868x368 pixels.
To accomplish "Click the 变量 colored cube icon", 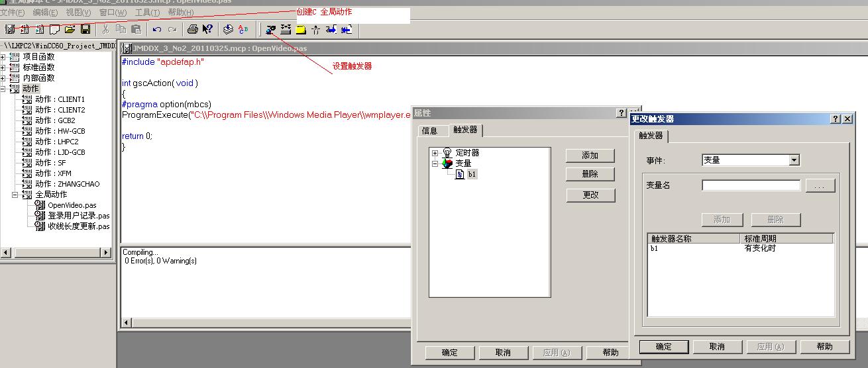I will click(447, 163).
